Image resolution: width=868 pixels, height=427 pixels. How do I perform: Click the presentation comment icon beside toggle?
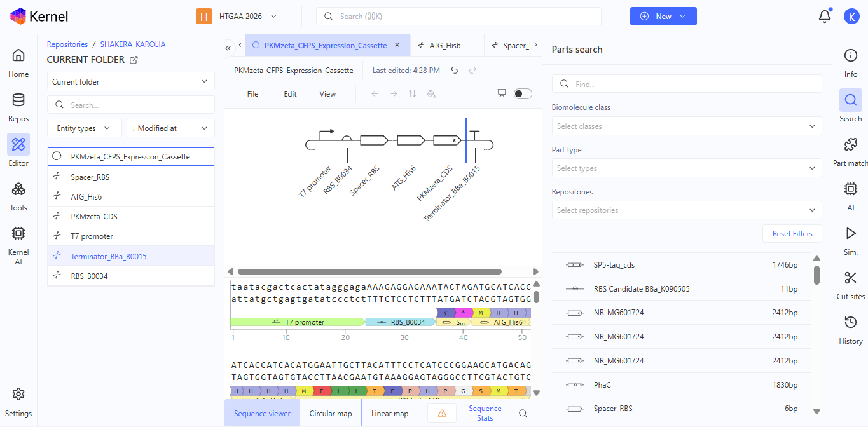[502, 93]
